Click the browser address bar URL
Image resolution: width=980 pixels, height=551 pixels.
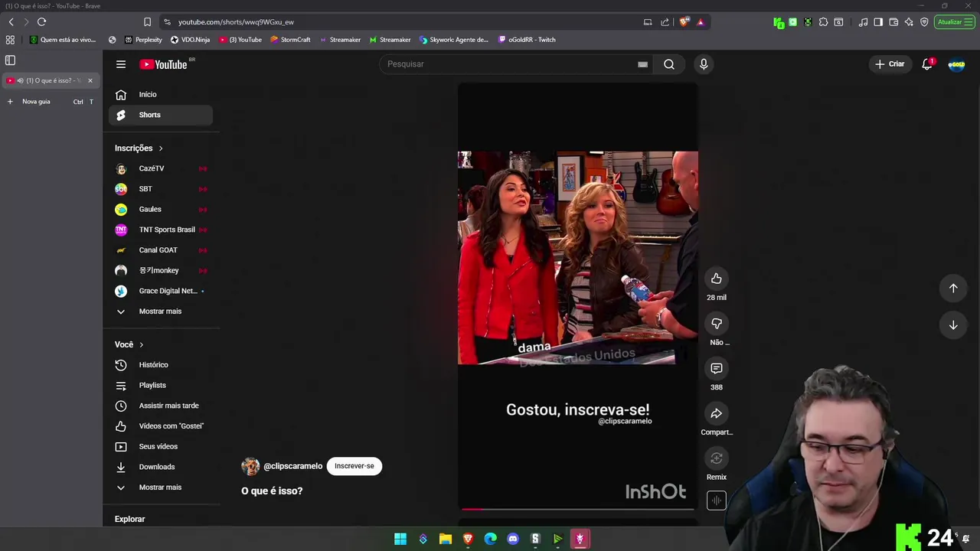[x=236, y=22]
